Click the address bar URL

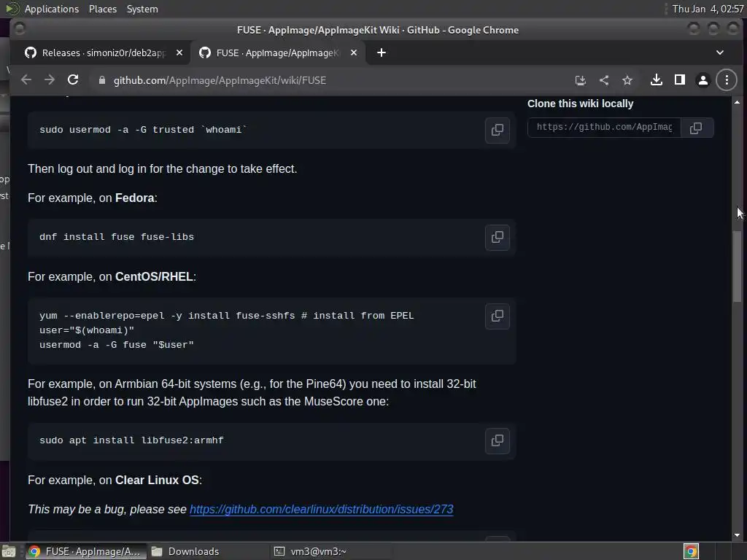tap(220, 80)
